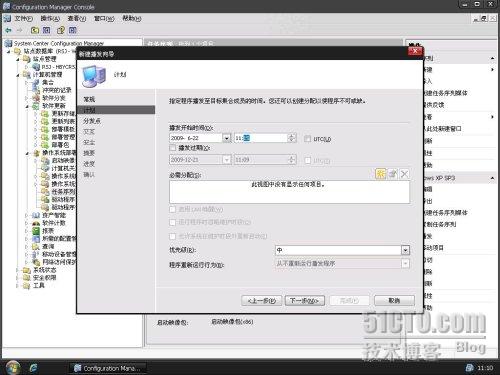Screen dimensions: 500x375
Task: Open the 文件(F) menu
Action: 23,18
